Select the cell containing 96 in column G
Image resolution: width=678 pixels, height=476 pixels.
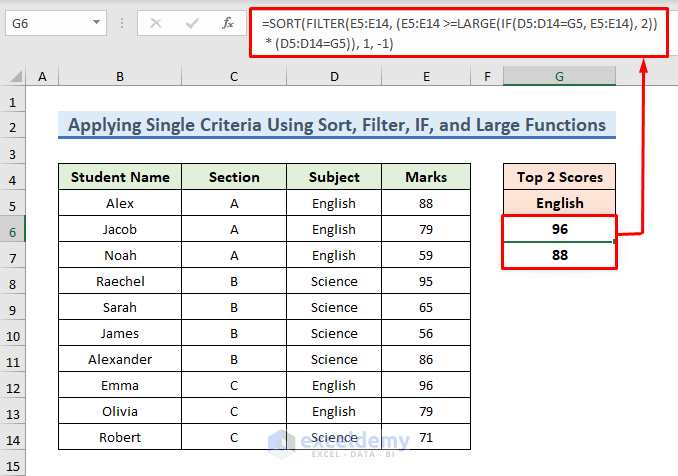tap(559, 230)
